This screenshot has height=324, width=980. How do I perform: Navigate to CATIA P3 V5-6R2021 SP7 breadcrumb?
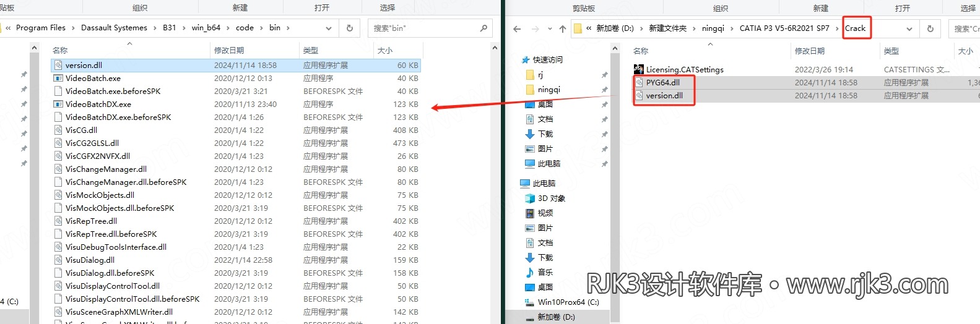(784, 28)
